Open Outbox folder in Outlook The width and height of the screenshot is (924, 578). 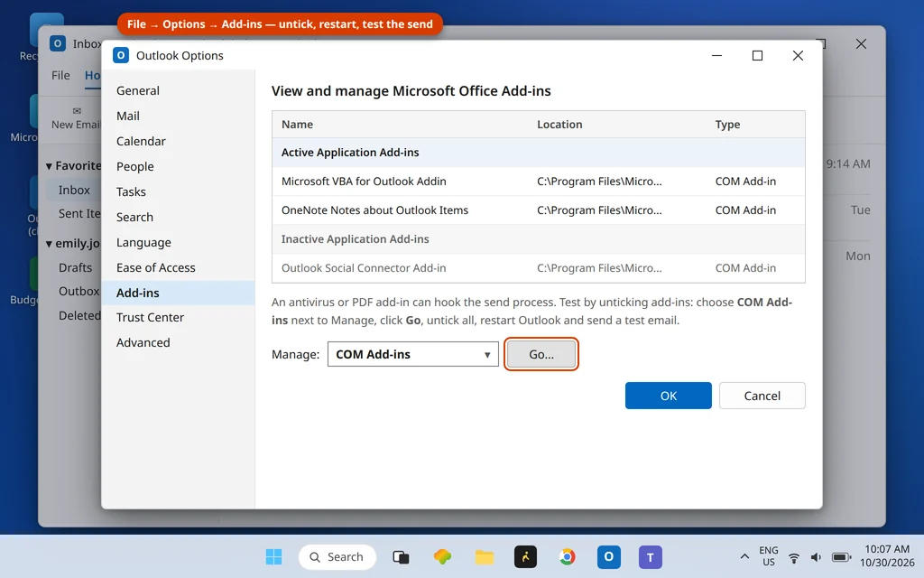click(79, 292)
